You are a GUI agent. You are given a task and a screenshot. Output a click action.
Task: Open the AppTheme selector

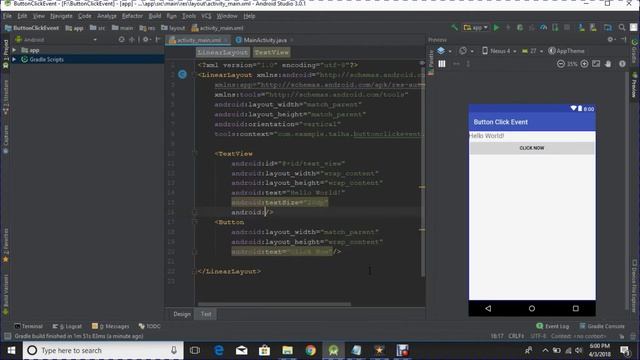click(x=567, y=51)
